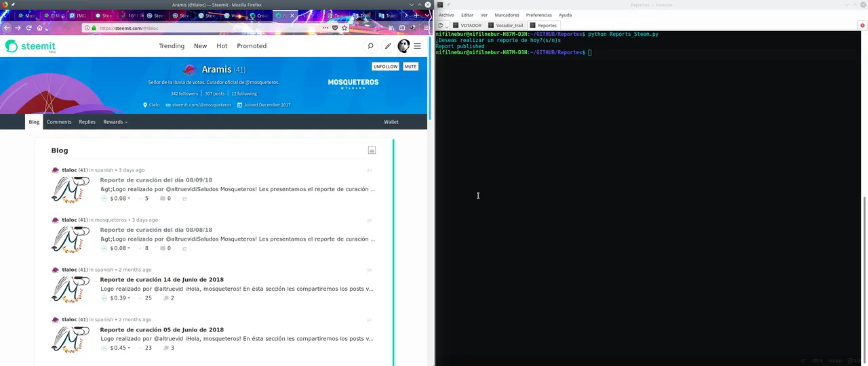
Task: Open the Firefox library icon
Action: click(392, 28)
